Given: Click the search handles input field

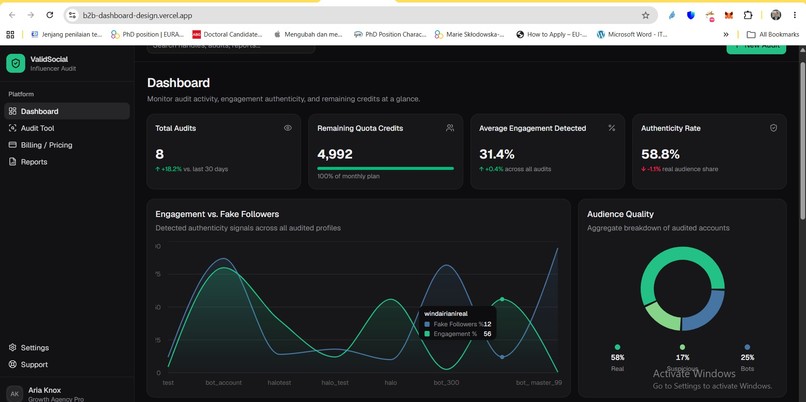Looking at the screenshot, I should click(231, 47).
